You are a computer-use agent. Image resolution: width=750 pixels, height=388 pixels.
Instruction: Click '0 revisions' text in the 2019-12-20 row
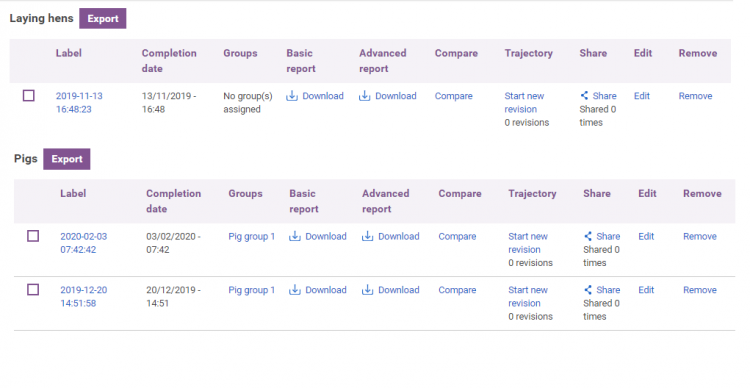530,317
